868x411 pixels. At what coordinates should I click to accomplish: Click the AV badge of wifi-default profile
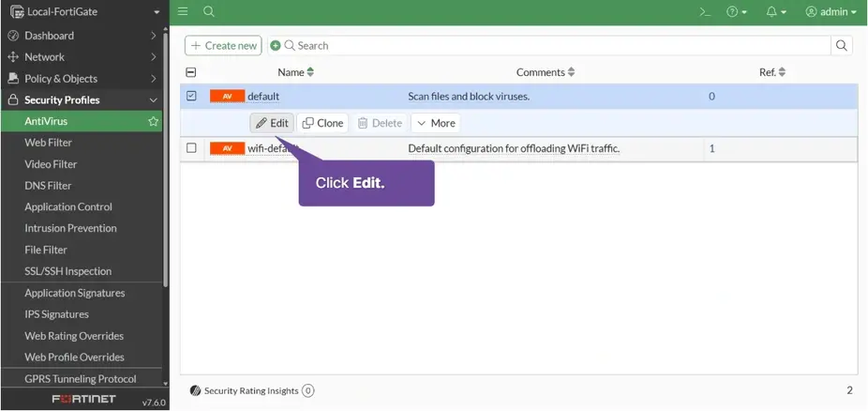227,148
